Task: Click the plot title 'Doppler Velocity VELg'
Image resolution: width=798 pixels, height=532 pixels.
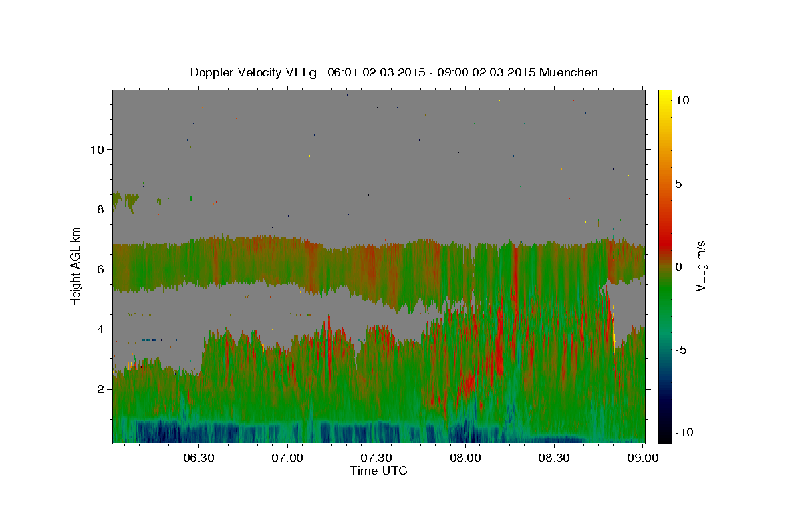Action: tap(255, 72)
